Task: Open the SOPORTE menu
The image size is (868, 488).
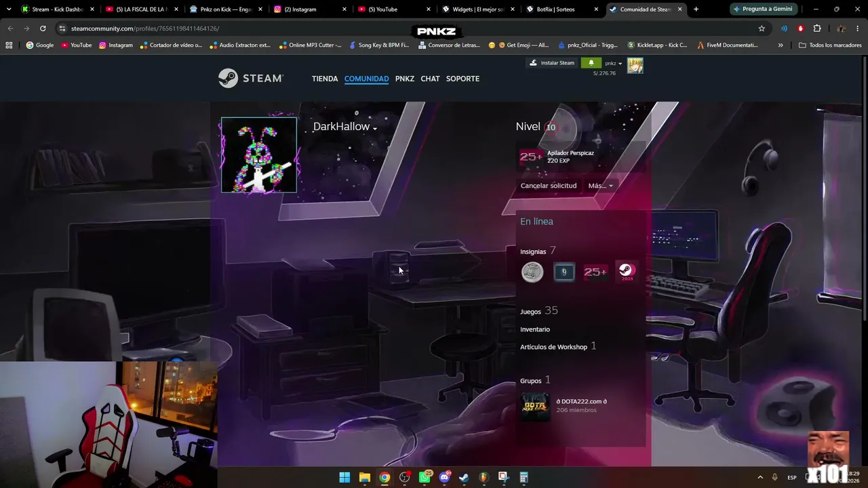Action: [462, 79]
